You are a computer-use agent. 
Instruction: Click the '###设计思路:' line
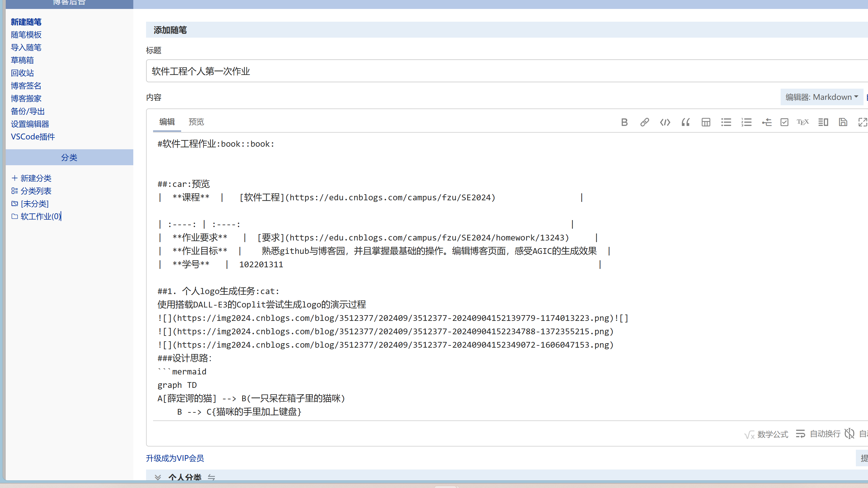185,358
